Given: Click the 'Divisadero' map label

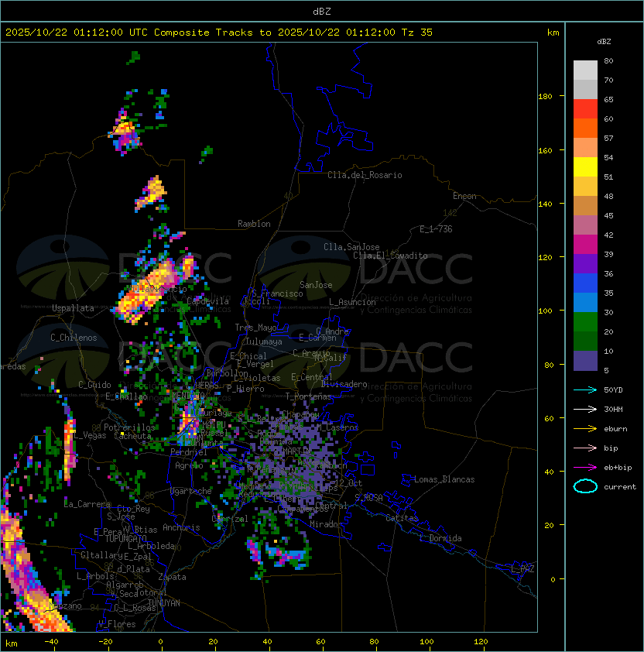Looking at the screenshot, I should pyautogui.click(x=344, y=384).
